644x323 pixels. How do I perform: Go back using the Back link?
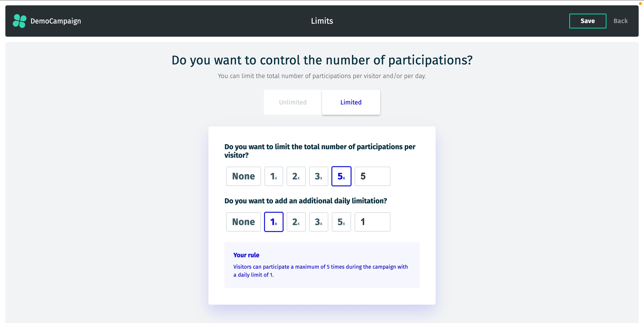pos(620,21)
